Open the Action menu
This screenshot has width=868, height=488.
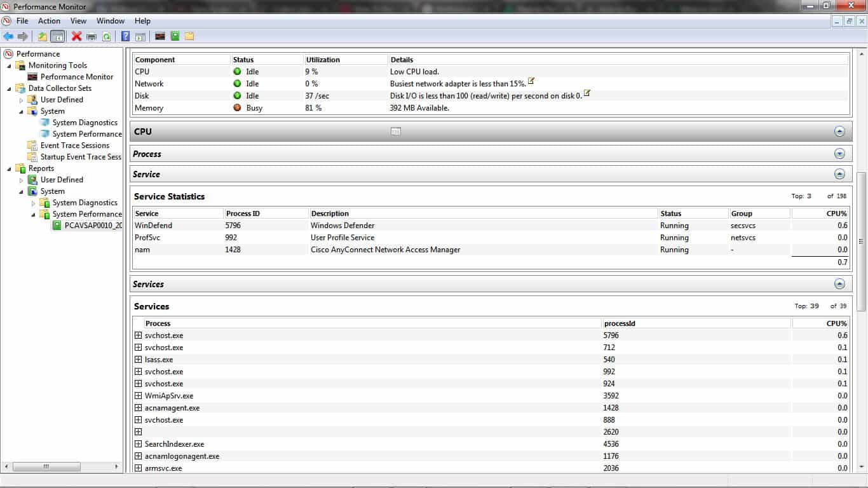tap(49, 20)
